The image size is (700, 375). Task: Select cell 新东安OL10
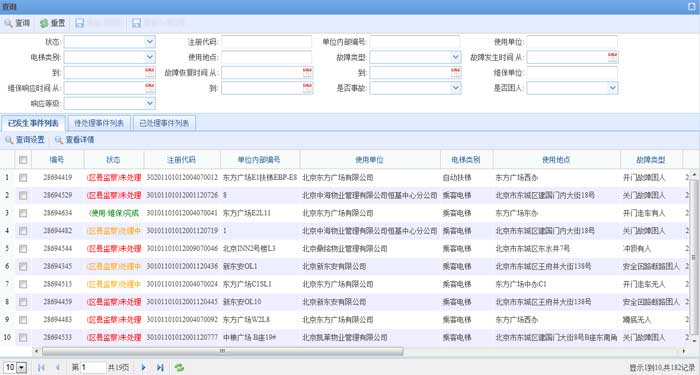tap(242, 302)
